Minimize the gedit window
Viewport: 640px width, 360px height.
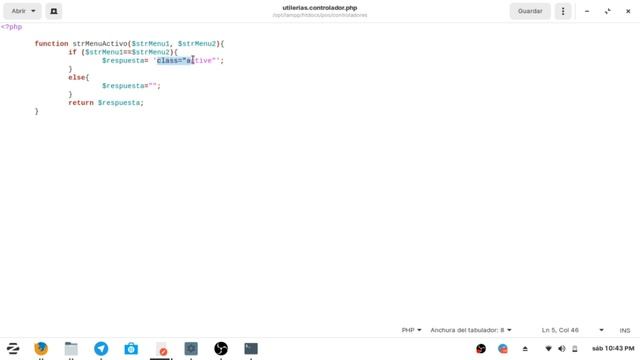point(587,11)
